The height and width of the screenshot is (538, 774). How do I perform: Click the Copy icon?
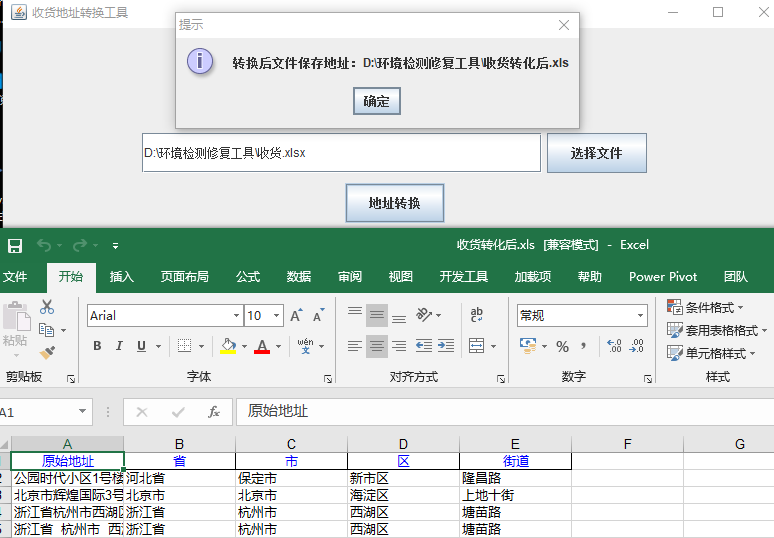(46, 330)
